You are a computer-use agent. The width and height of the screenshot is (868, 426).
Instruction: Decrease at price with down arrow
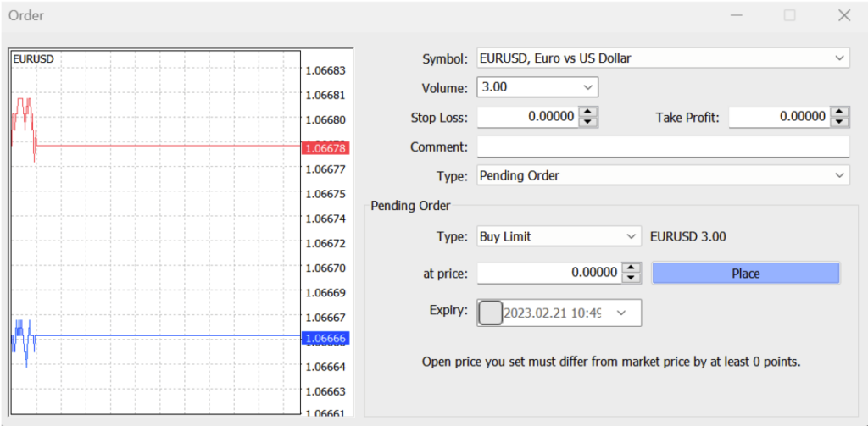(x=632, y=278)
